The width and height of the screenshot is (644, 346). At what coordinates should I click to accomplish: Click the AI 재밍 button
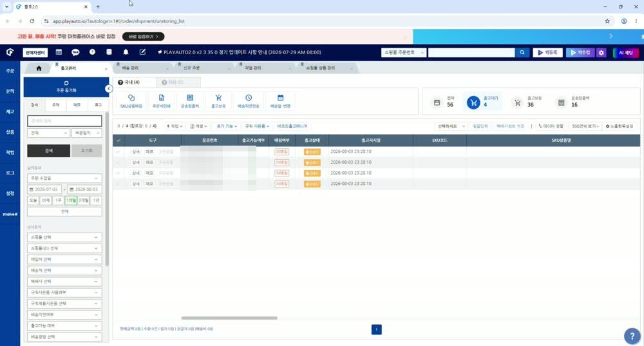[x=626, y=53]
